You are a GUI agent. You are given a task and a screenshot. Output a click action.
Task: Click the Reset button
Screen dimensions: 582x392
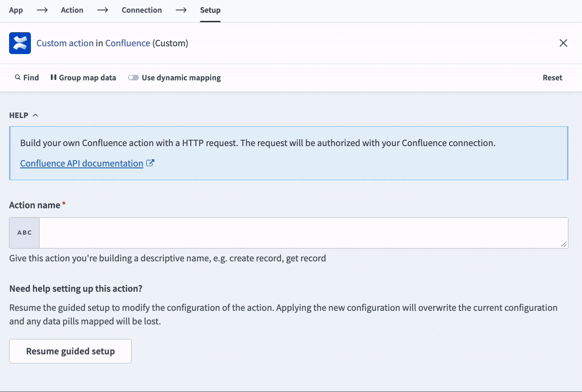[552, 78]
